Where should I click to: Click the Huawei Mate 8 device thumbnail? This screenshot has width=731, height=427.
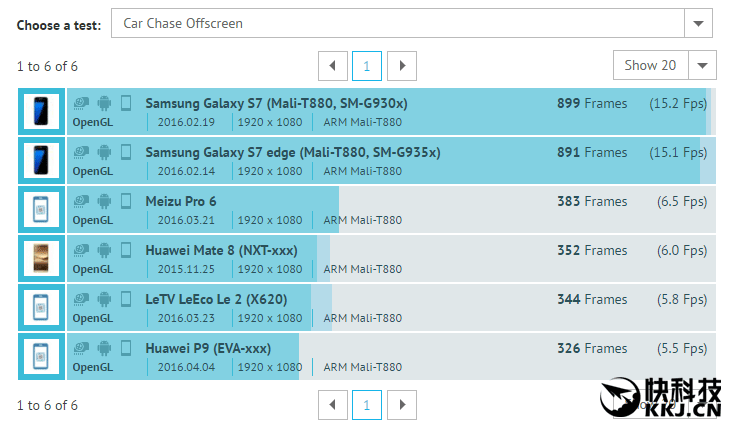click(x=41, y=259)
